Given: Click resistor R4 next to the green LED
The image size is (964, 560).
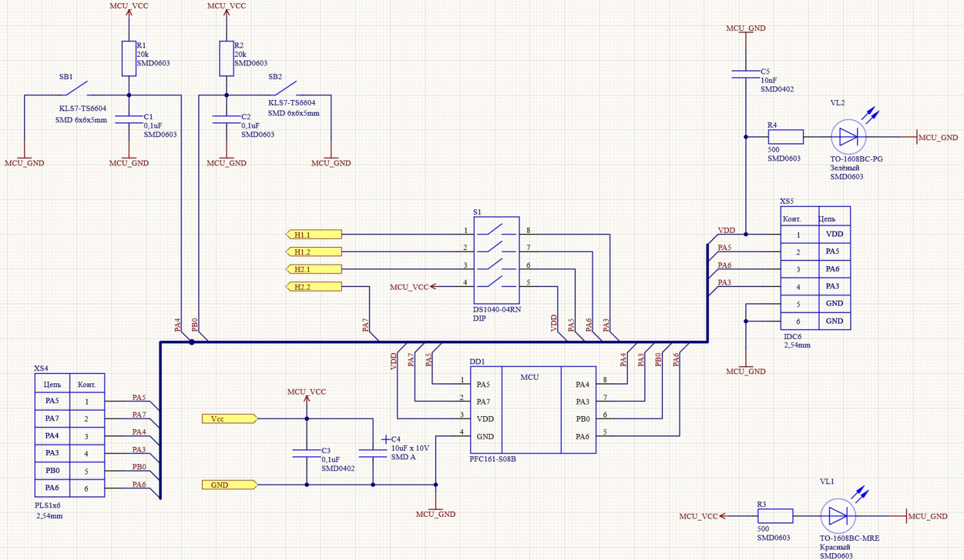Looking at the screenshot, I should tap(785, 137).
